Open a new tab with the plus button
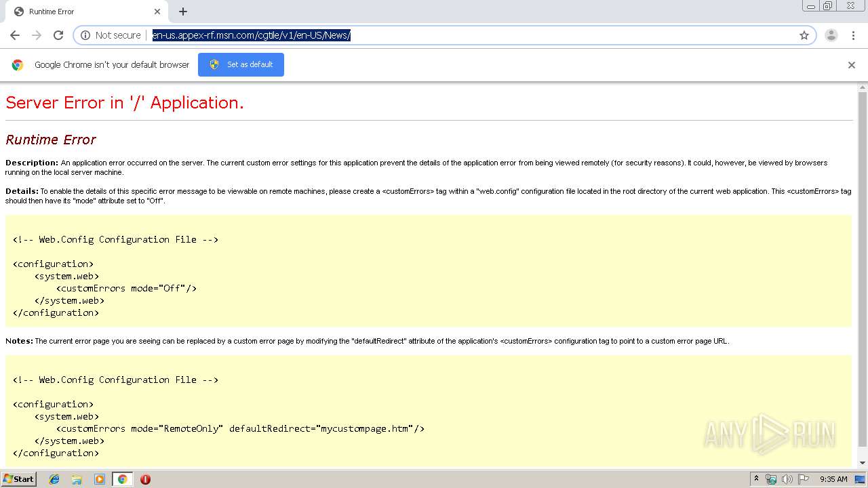 click(x=183, y=12)
